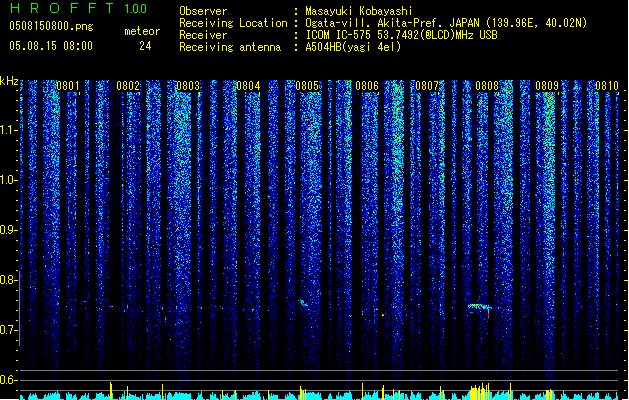The height and width of the screenshot is (400, 629).
Task: Click the 'Receiver' field label
Action: pos(203,35)
